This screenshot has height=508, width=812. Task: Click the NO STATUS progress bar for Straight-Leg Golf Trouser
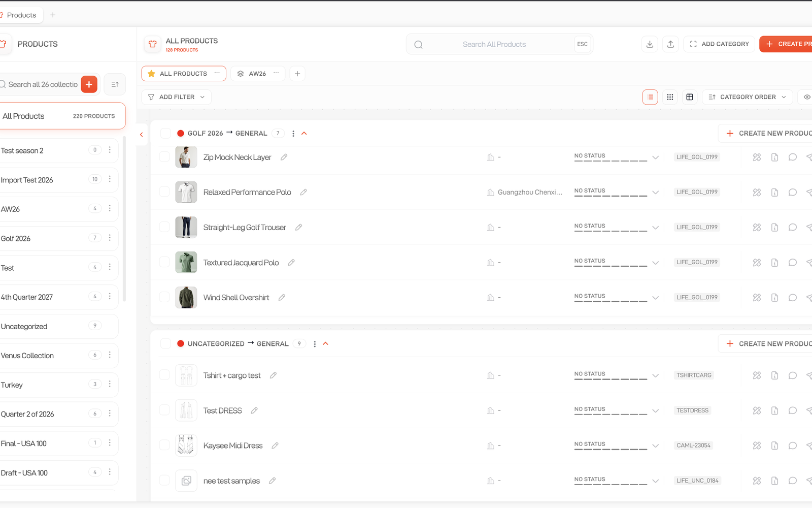pyautogui.click(x=611, y=231)
